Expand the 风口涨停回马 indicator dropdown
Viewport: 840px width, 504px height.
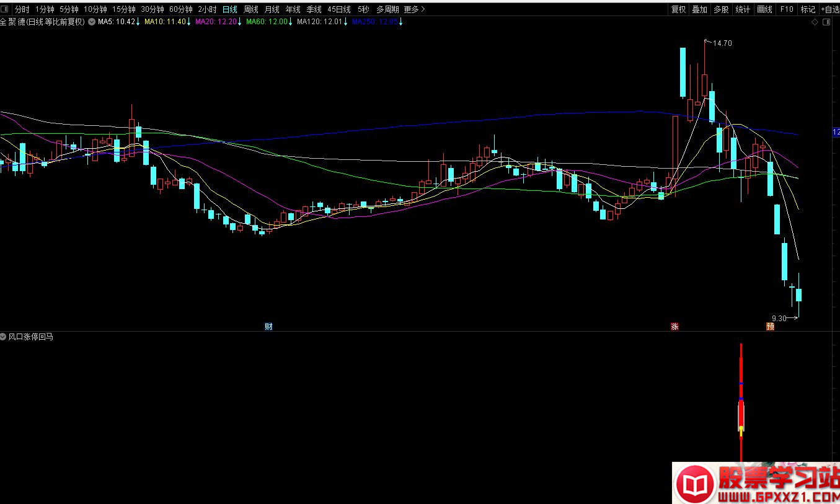click(4, 337)
